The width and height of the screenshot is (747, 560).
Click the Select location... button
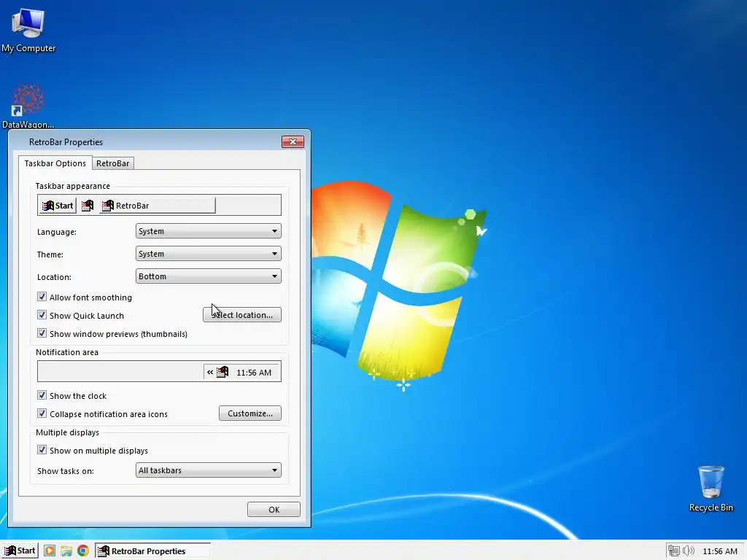242,315
